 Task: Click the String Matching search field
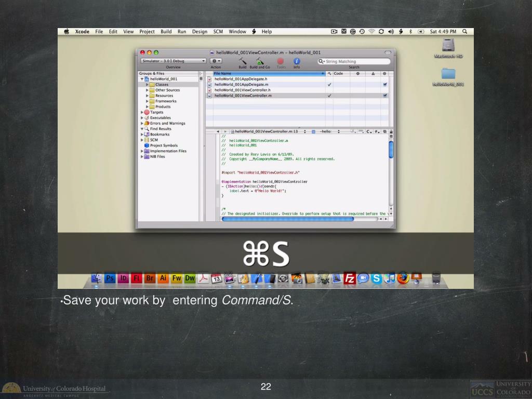[354, 61]
